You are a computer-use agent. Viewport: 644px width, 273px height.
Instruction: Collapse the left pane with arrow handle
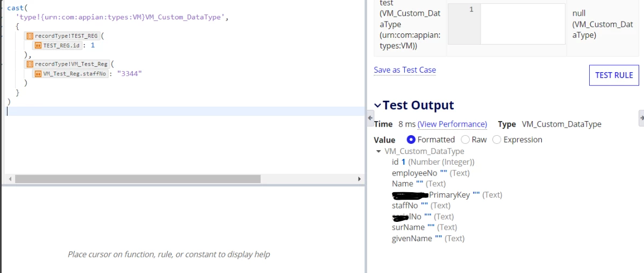pyautogui.click(x=370, y=118)
